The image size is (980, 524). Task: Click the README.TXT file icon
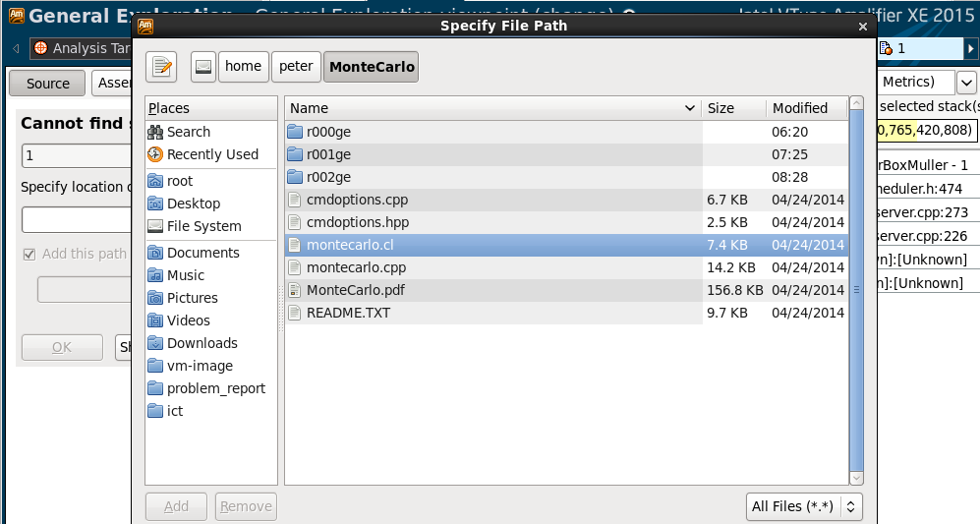click(295, 312)
